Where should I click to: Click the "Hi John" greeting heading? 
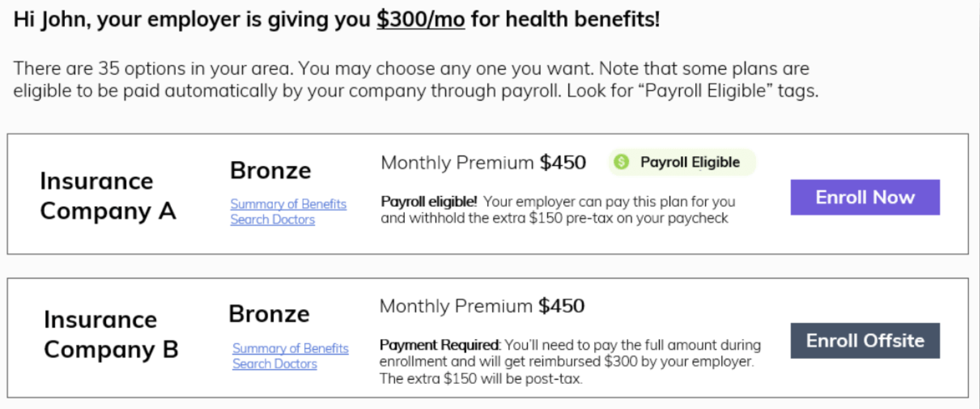[x=336, y=20]
